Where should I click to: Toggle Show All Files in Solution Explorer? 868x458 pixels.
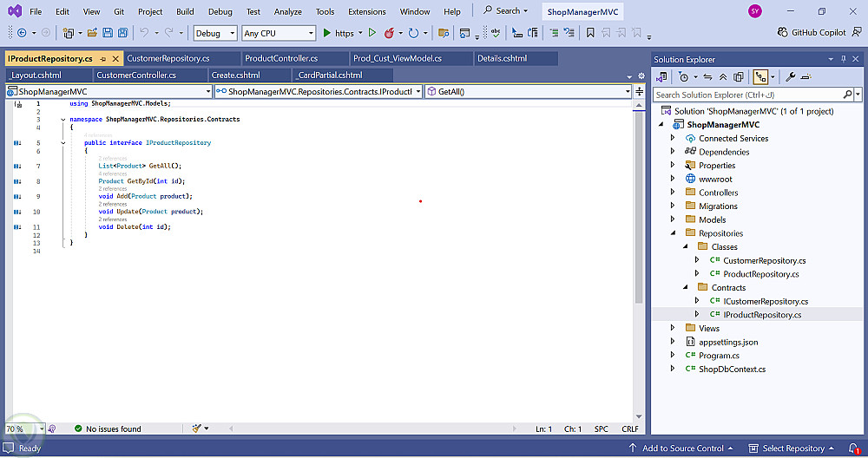pyautogui.click(x=739, y=77)
